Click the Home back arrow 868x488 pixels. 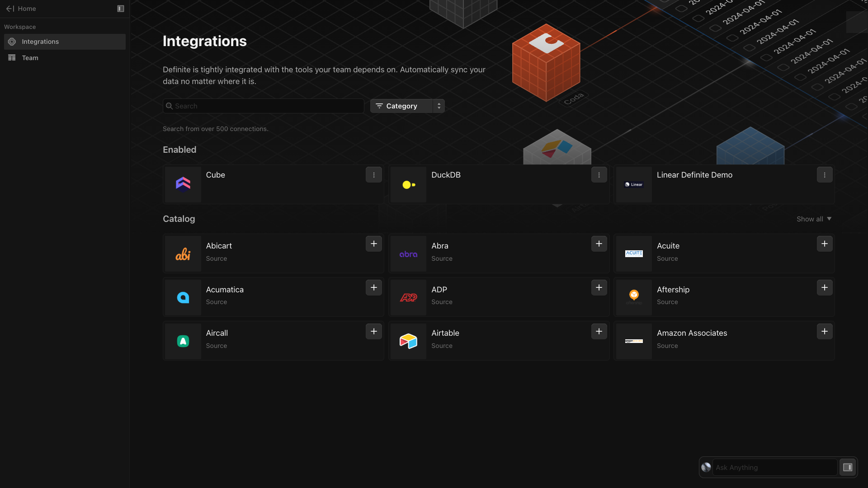[10, 9]
